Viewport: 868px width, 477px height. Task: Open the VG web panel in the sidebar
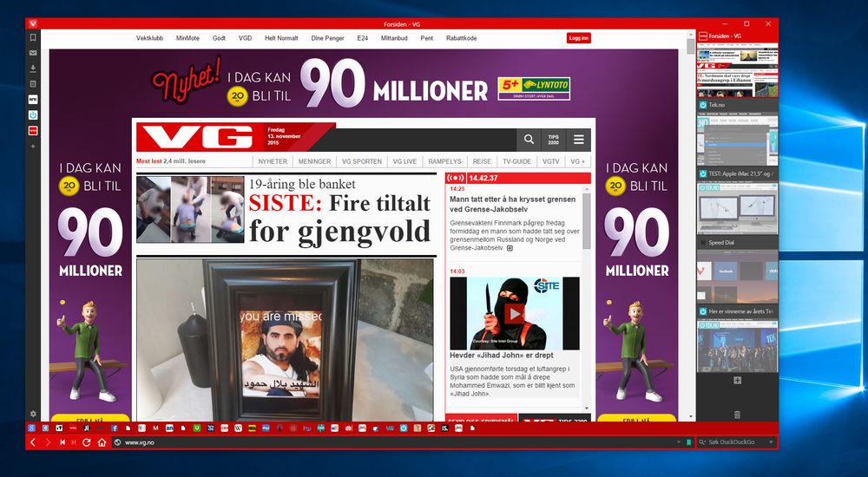coord(33,131)
